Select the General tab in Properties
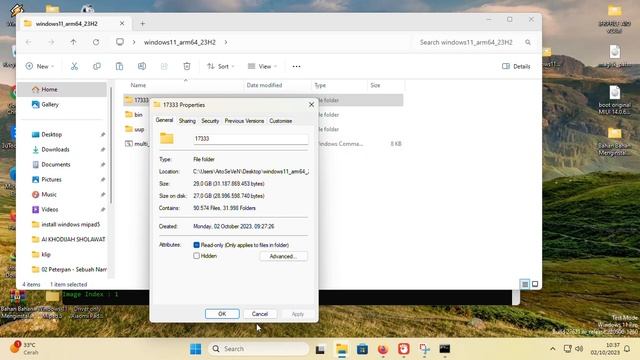The image size is (640, 360). point(164,120)
